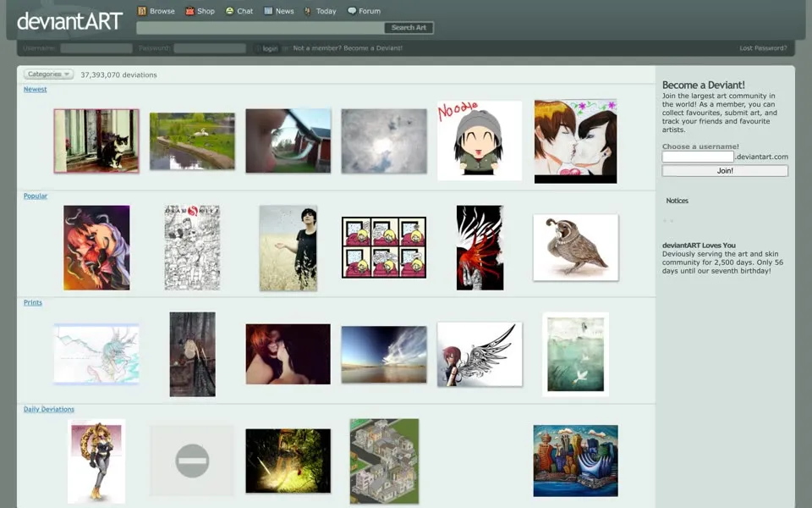Open the six-panel comic thumbnail
The image size is (812, 508).
point(384,248)
